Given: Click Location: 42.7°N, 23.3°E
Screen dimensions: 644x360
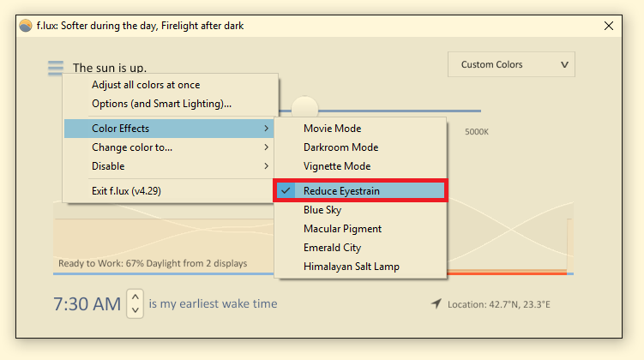Looking at the screenshot, I should (x=498, y=304).
